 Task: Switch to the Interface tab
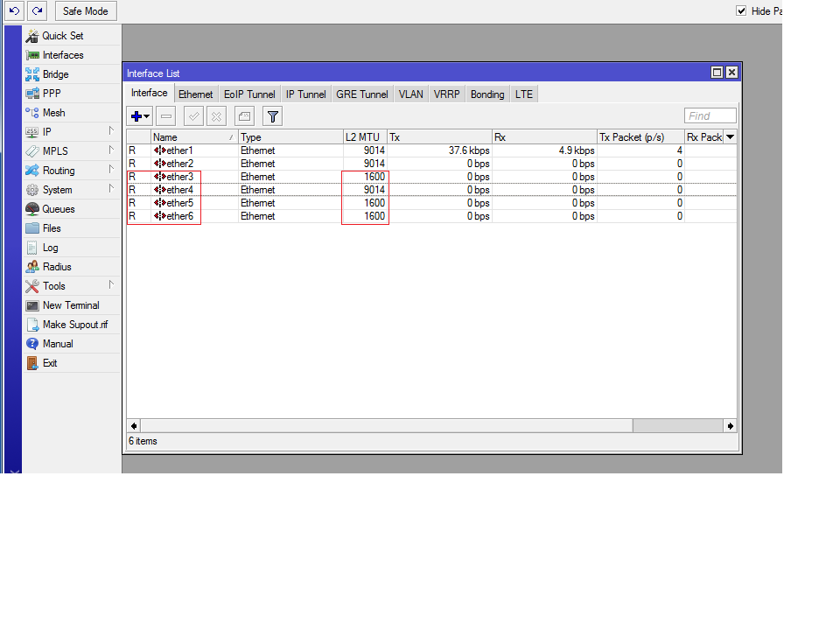150,94
